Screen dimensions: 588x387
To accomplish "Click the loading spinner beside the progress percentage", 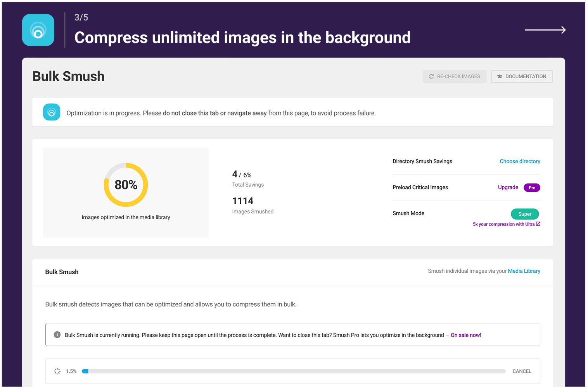I will [x=57, y=371].
